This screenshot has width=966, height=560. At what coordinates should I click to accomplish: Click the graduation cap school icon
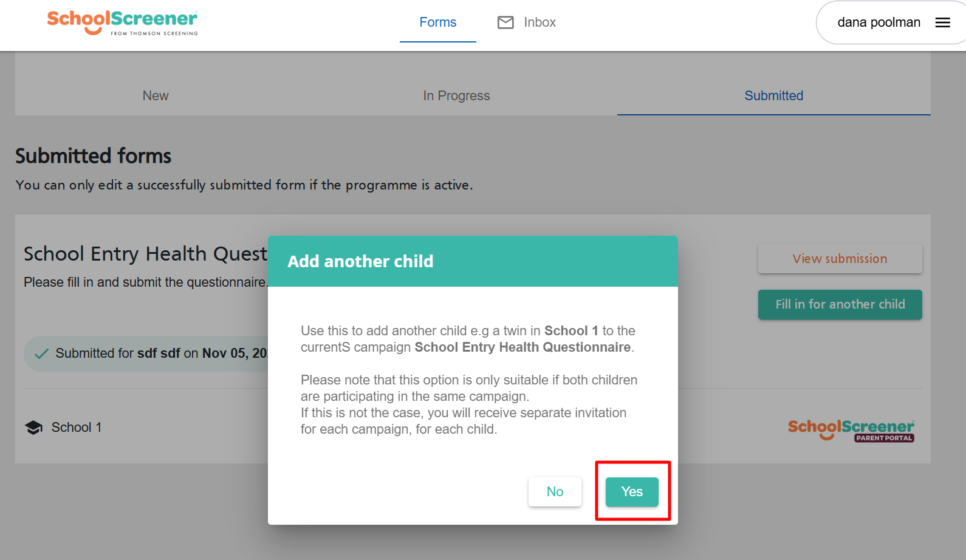(34, 428)
